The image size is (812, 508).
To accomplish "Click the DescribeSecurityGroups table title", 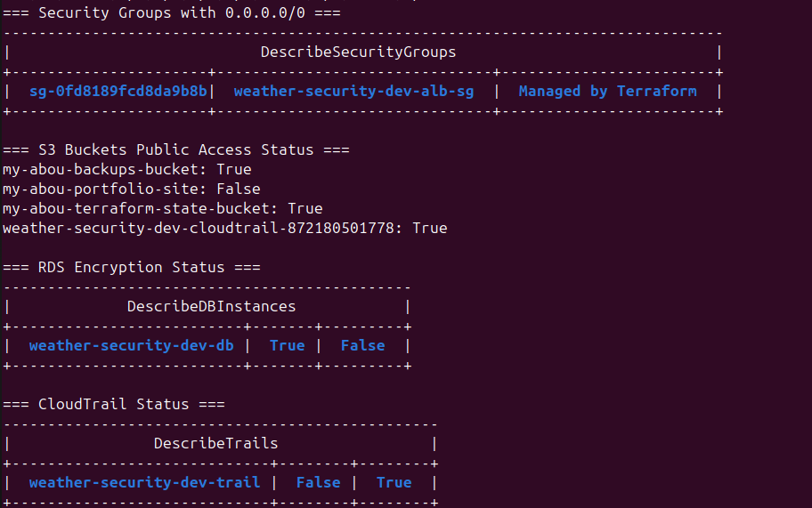I will point(358,52).
